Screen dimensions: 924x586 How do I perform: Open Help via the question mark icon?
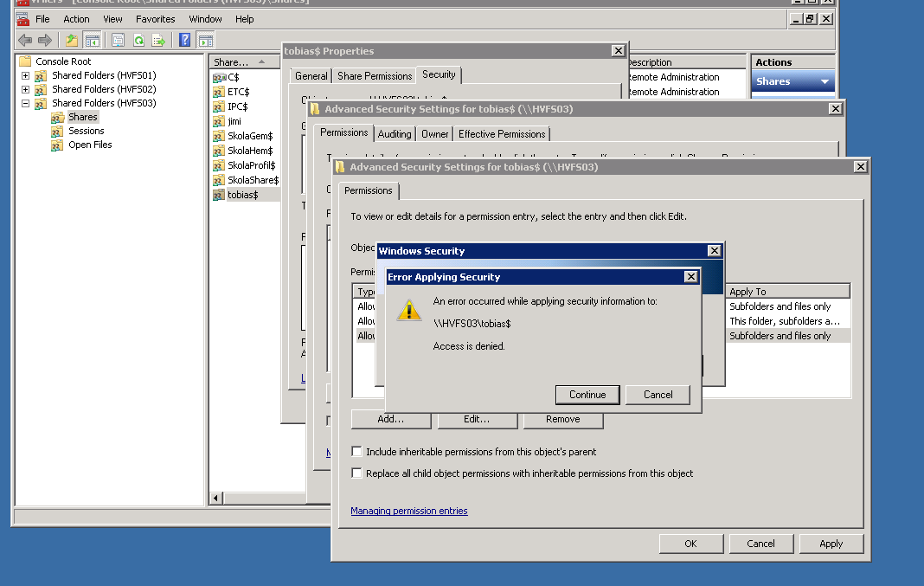tap(184, 40)
